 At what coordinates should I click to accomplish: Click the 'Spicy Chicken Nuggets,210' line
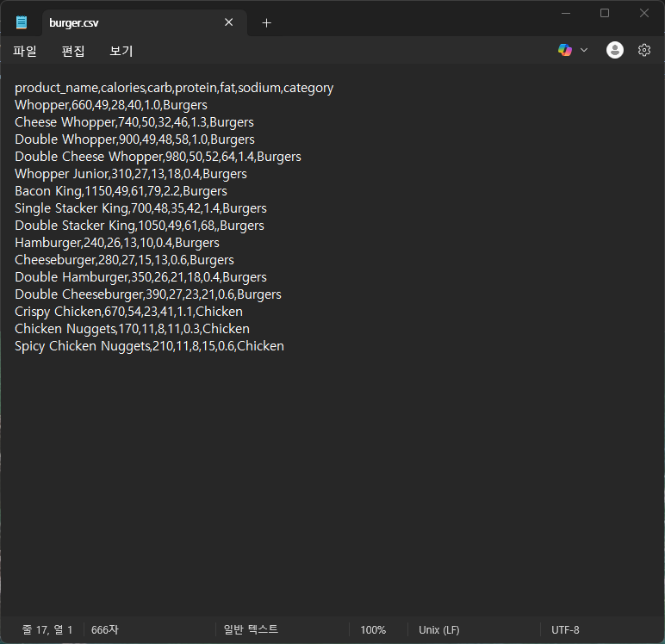149,346
